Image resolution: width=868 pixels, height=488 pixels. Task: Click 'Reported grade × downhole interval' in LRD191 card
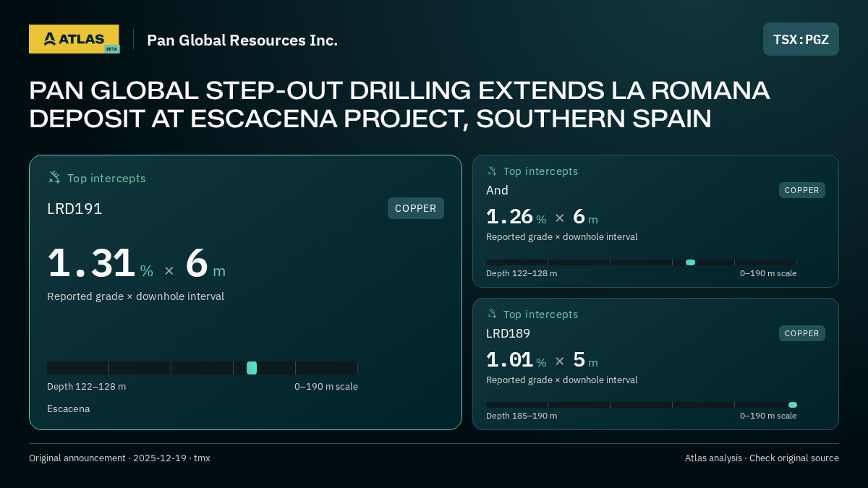[135, 296]
